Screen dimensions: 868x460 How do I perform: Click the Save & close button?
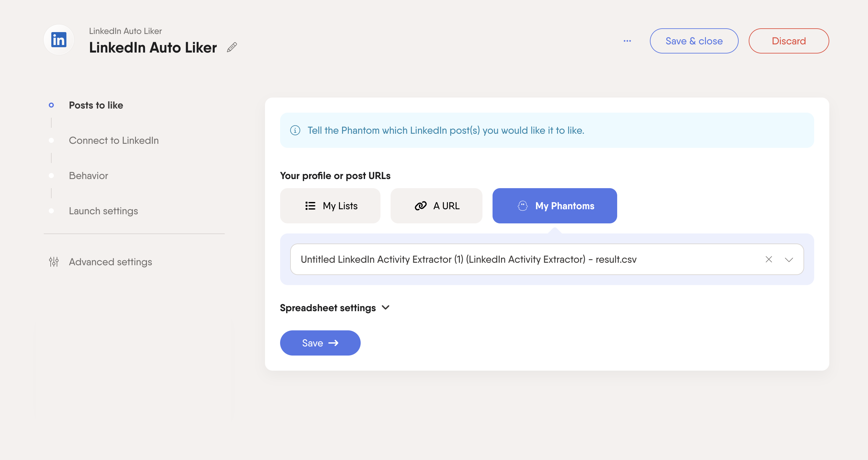tap(694, 41)
